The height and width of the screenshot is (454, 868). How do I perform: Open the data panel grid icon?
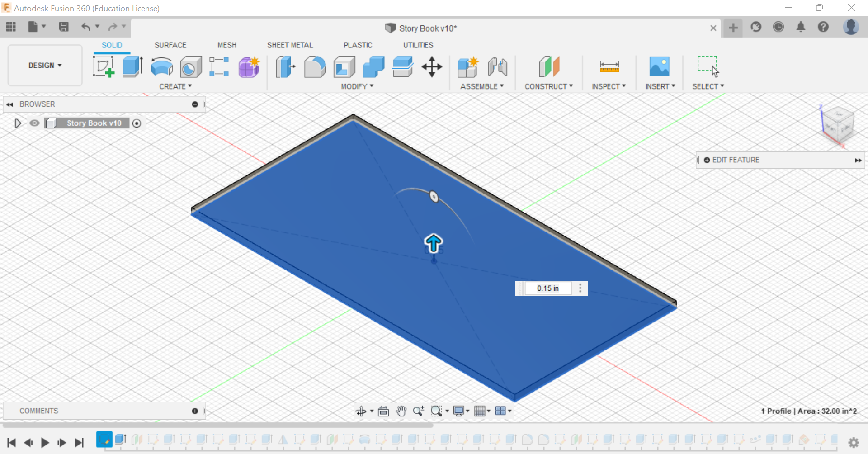(x=11, y=27)
